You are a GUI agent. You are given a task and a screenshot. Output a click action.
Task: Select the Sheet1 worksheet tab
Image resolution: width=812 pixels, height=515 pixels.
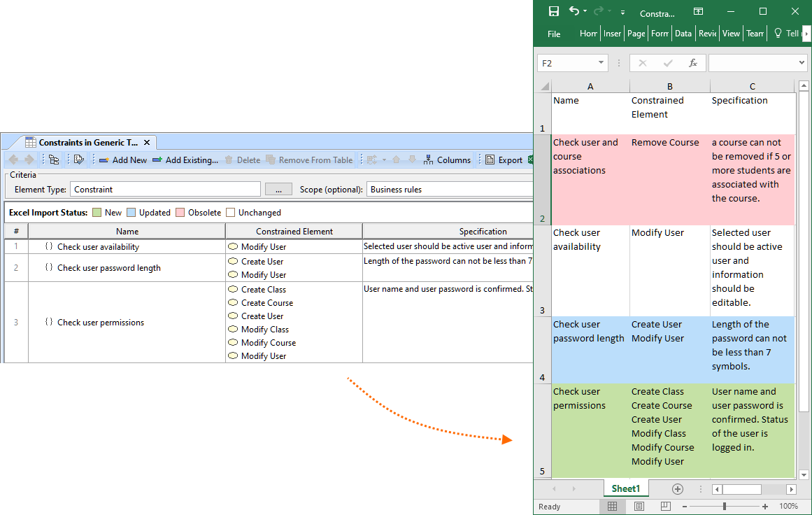click(x=625, y=488)
